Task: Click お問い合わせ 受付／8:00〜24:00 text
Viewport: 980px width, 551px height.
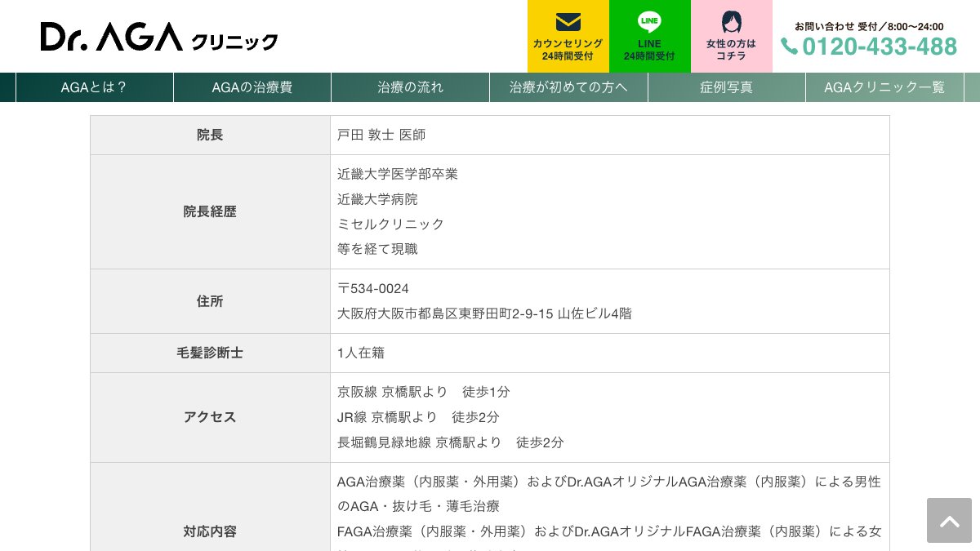Action: (869, 26)
